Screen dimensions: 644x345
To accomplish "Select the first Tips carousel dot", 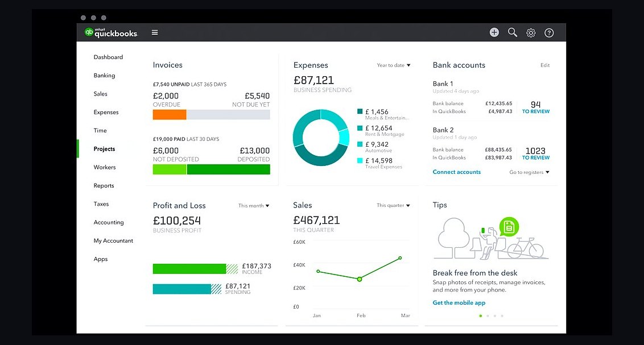I will 481,316.
